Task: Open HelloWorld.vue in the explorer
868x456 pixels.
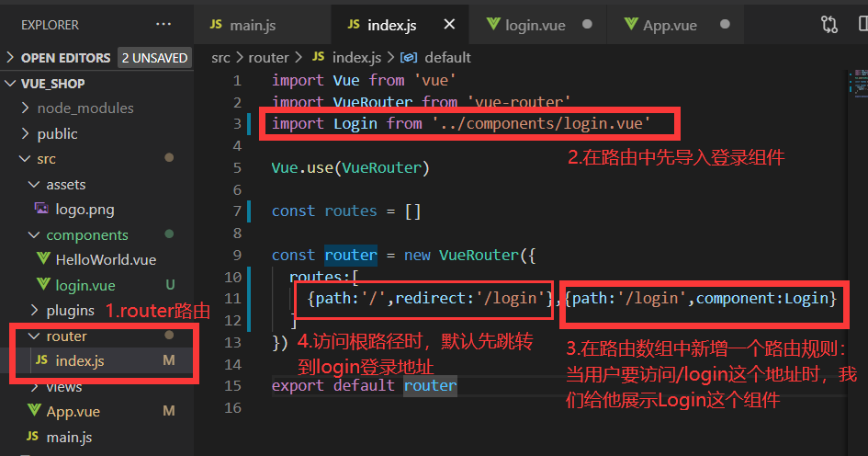Action: (x=106, y=260)
